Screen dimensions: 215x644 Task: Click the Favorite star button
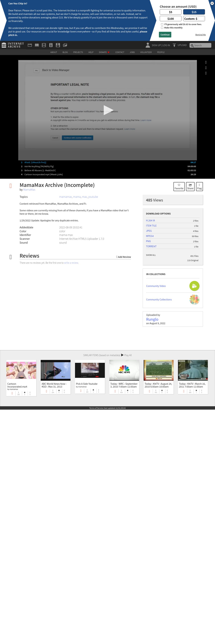tap(179, 187)
